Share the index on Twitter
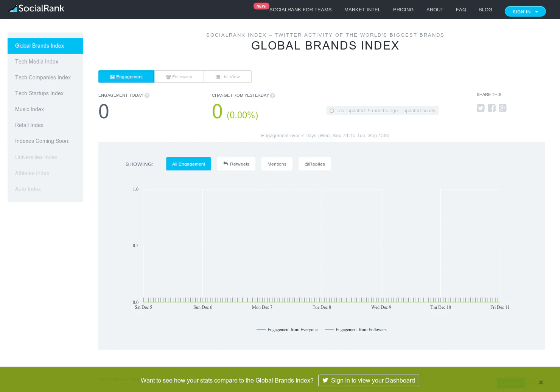 pos(480,108)
